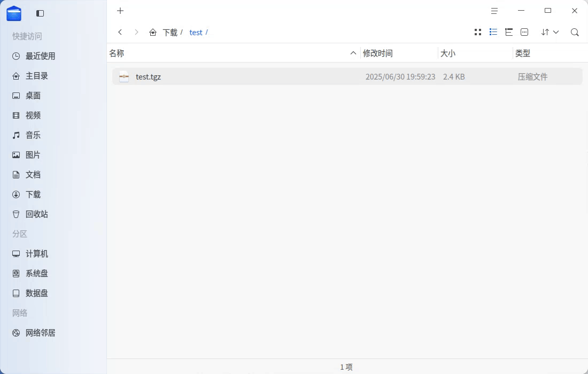Go back with the left arrow

click(120, 32)
